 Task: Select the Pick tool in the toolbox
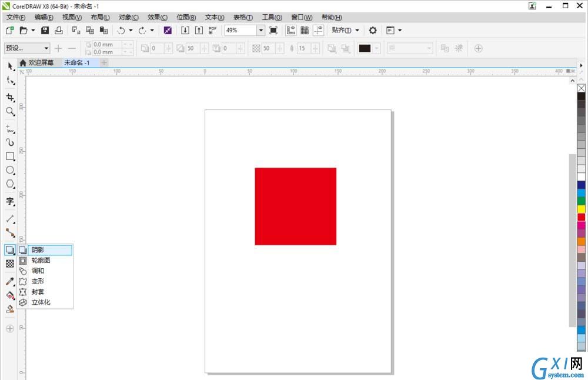(10, 66)
